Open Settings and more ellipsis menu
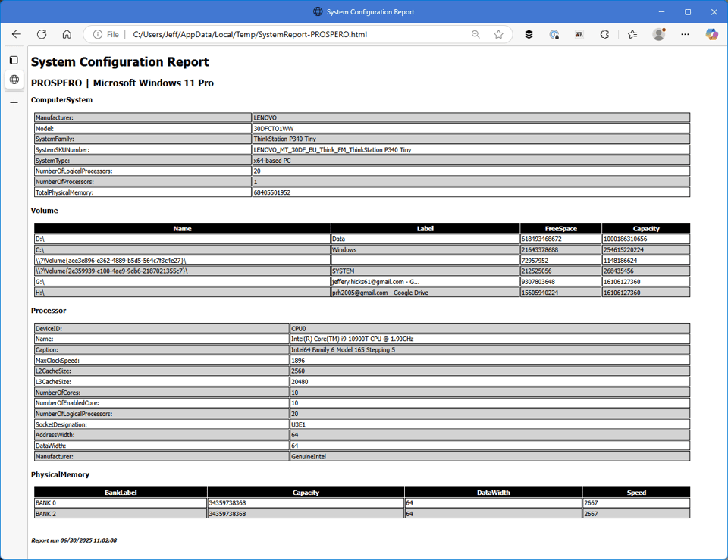The width and height of the screenshot is (728, 560). pyautogui.click(x=685, y=34)
